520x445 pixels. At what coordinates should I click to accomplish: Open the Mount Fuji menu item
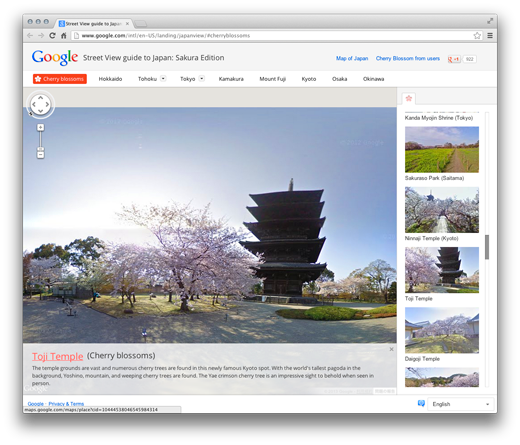click(273, 79)
